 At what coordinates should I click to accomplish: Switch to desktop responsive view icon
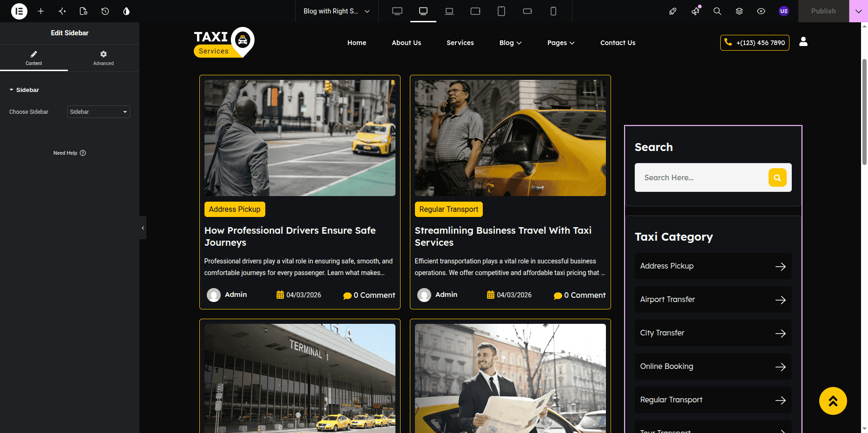pyautogui.click(x=397, y=11)
